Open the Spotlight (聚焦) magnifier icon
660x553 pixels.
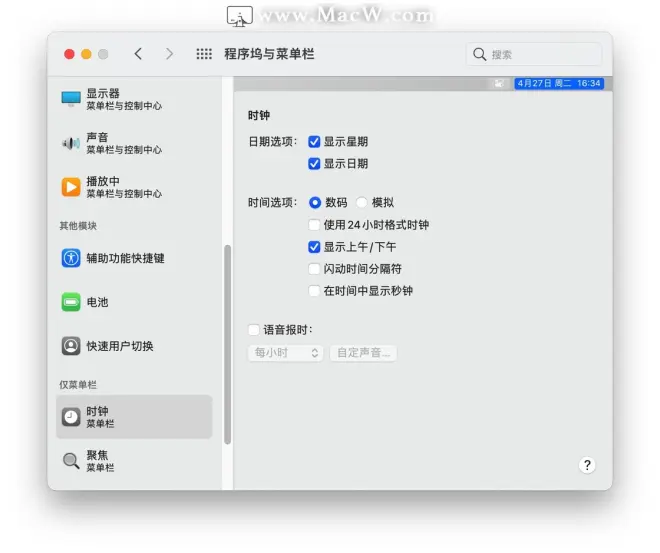pyautogui.click(x=71, y=461)
